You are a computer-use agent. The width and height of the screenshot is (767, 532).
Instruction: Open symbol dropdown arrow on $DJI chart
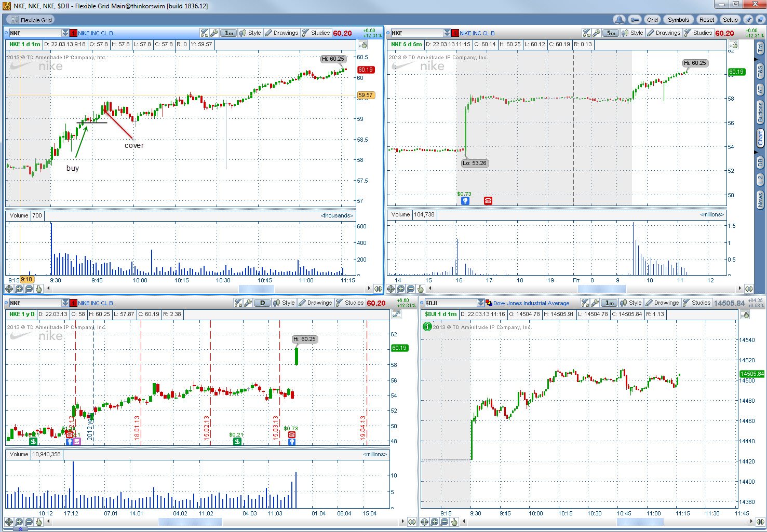481,303
